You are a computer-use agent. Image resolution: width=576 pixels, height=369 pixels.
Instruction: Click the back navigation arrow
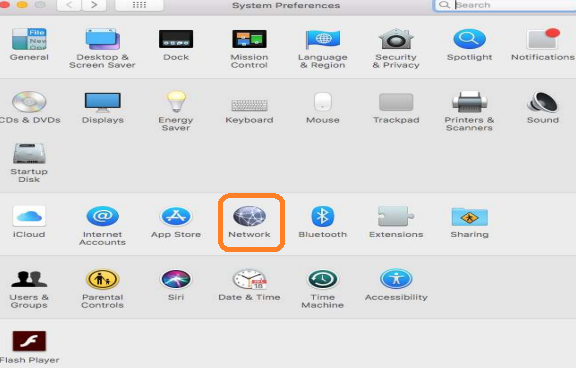(x=69, y=5)
